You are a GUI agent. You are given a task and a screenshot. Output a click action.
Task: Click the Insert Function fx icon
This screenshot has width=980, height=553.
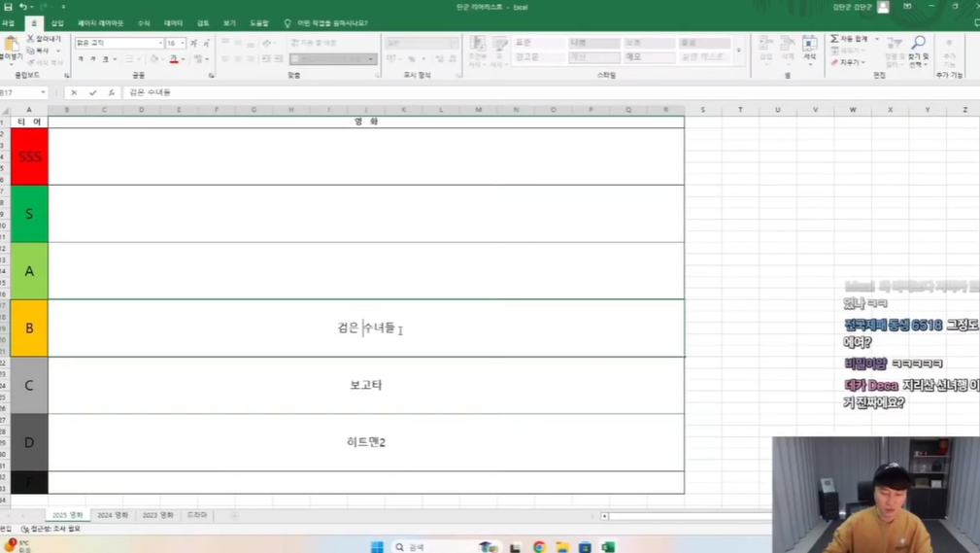[111, 92]
